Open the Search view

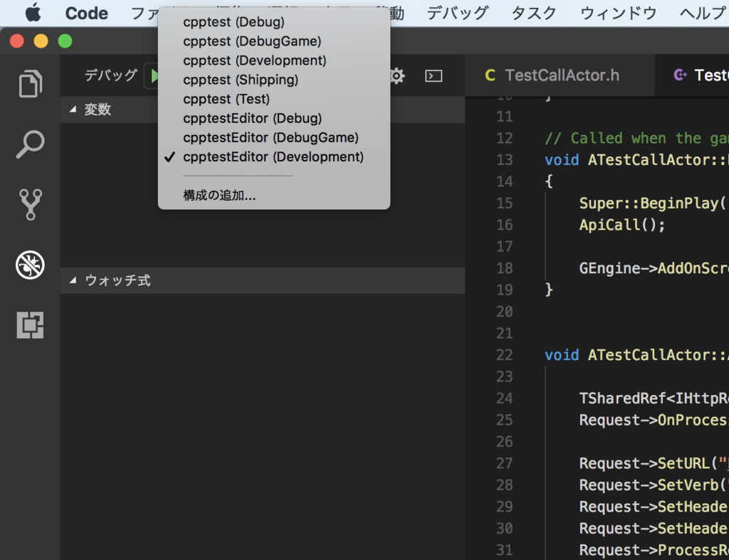30,144
